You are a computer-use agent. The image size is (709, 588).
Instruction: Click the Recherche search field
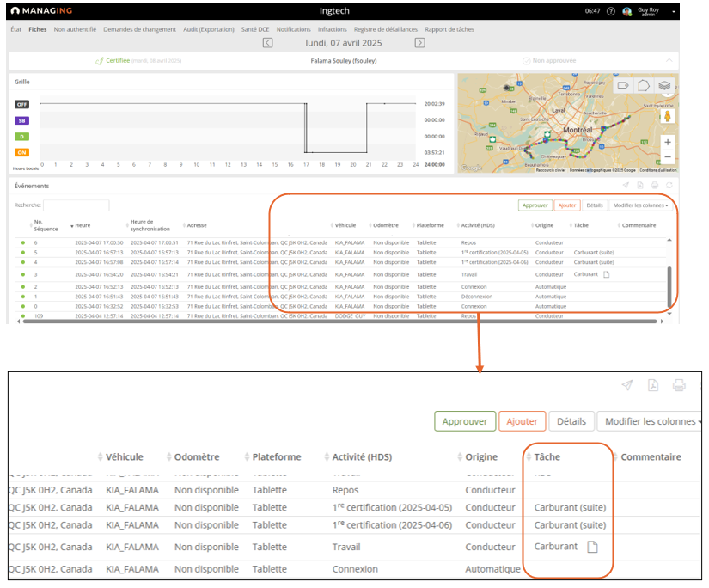(76, 205)
